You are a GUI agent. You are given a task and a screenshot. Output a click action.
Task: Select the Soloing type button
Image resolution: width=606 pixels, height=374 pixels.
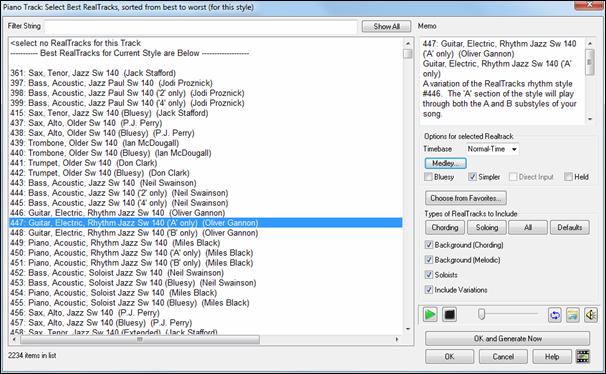pyautogui.click(x=487, y=228)
